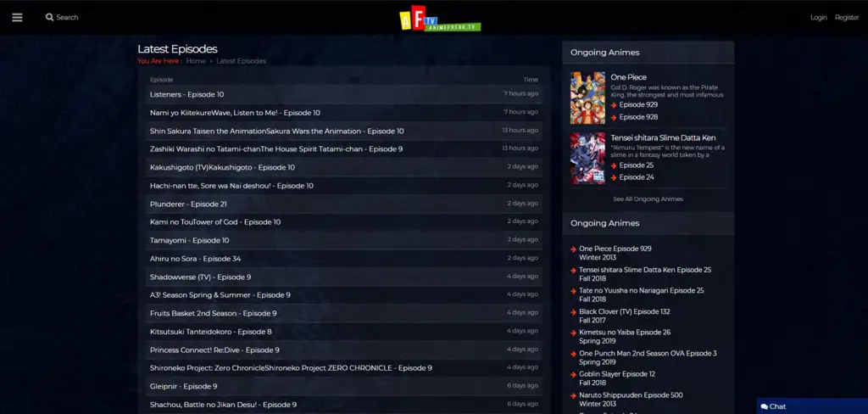Viewport: 868px width, 414px height.
Task: Open Kitsutsuki Tanteidokoro - Episode 8
Action: (211, 332)
